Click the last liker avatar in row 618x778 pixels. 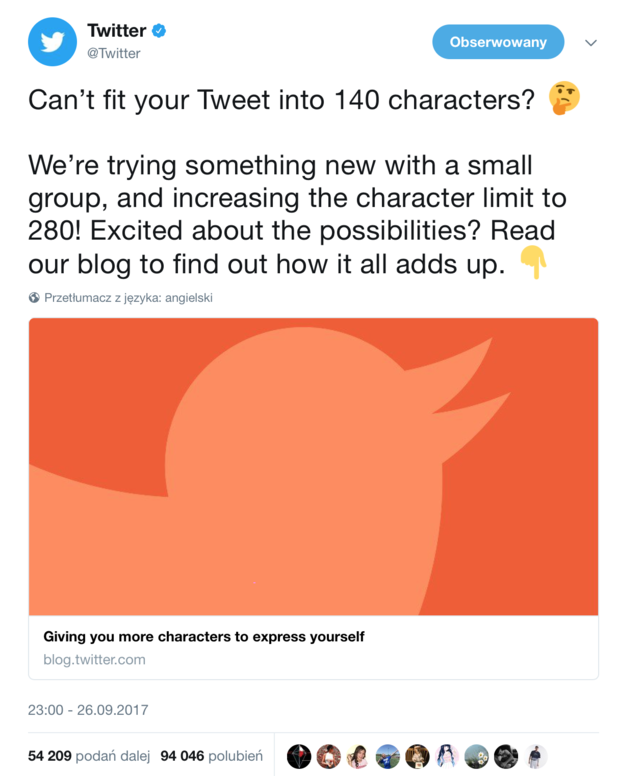[x=536, y=757]
